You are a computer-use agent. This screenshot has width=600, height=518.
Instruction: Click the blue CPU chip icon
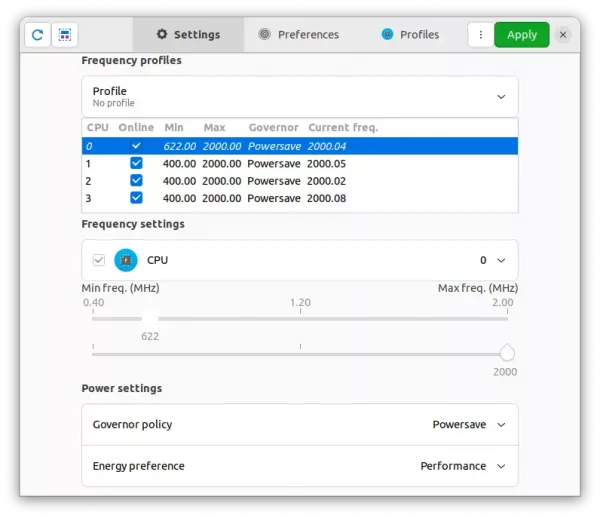point(126,260)
